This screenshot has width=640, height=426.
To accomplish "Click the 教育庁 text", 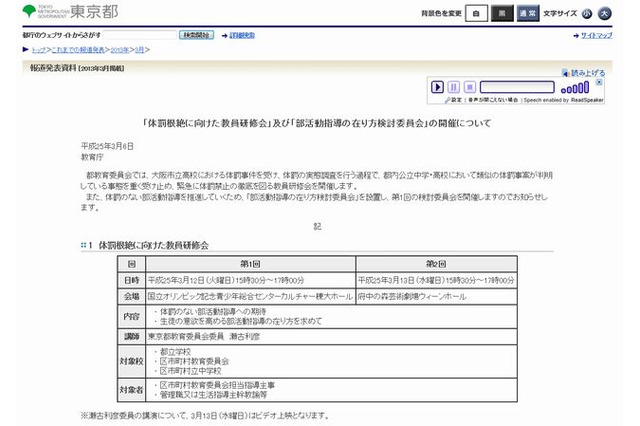I will tap(92, 157).
